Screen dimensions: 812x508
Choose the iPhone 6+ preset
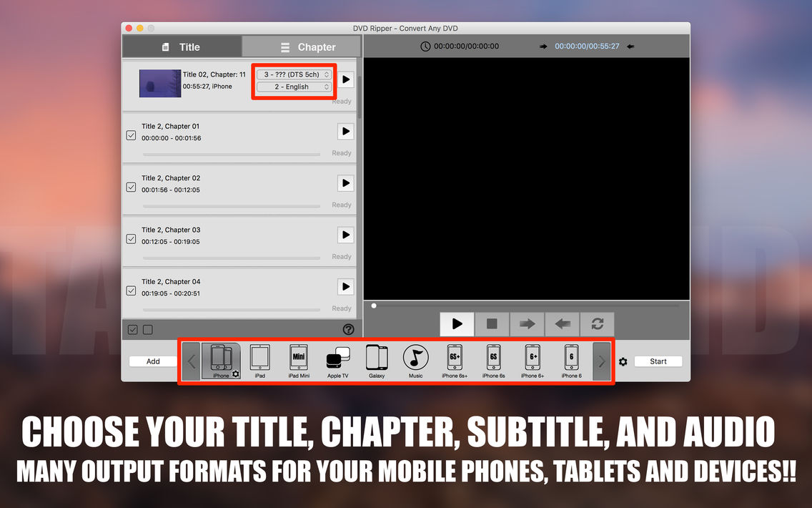[x=533, y=361]
